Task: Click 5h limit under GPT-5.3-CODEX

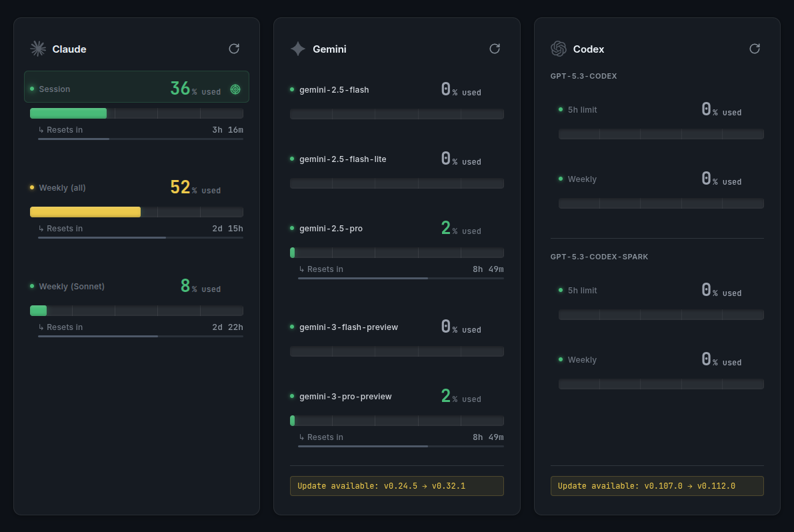Action: pos(583,110)
